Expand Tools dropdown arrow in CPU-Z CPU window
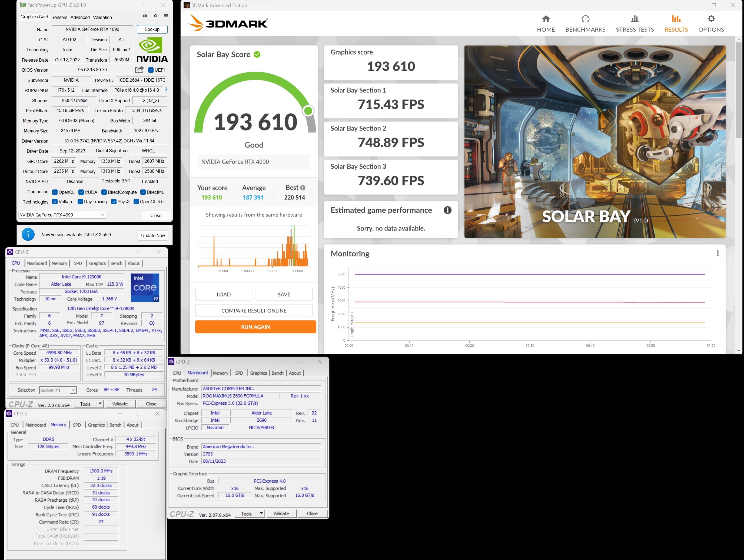 pyautogui.click(x=100, y=404)
